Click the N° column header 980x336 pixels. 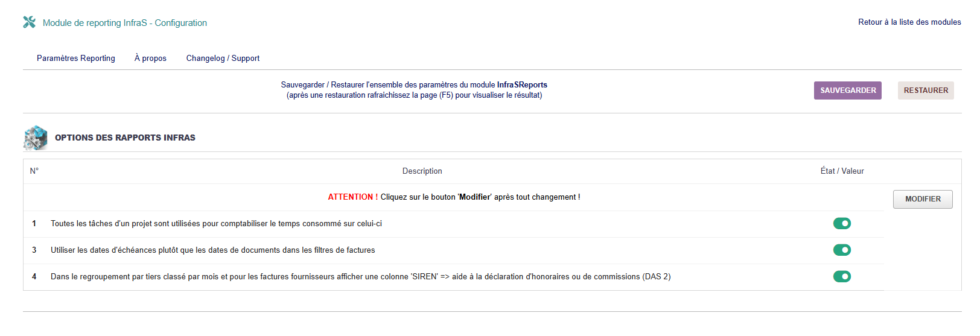coord(34,171)
